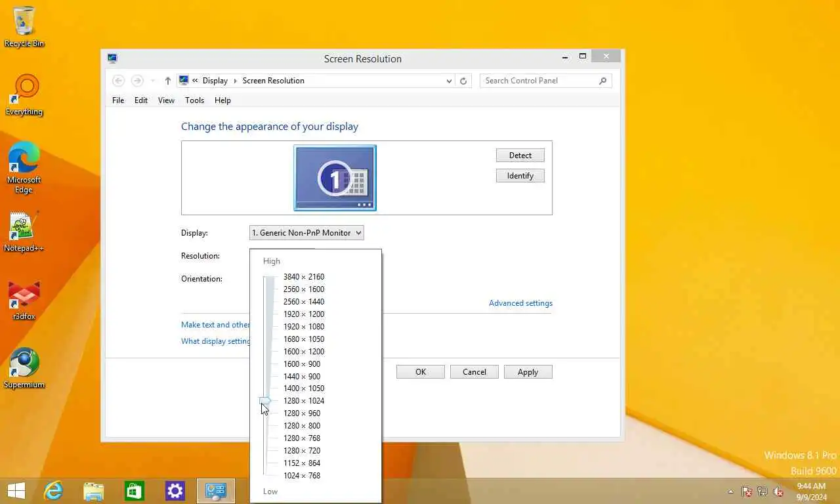This screenshot has height=504, width=840.
Task: Launch the r3dfox desktop shortcut
Action: pyautogui.click(x=24, y=301)
